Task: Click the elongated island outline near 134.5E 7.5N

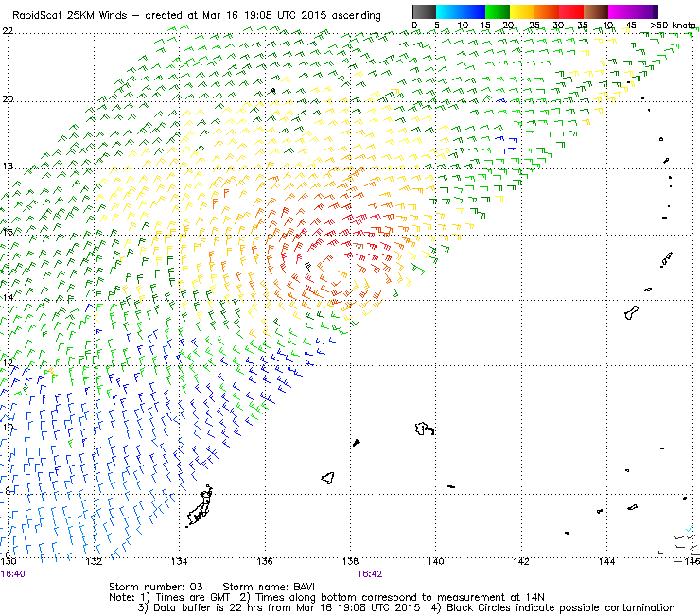Action: 200,505
